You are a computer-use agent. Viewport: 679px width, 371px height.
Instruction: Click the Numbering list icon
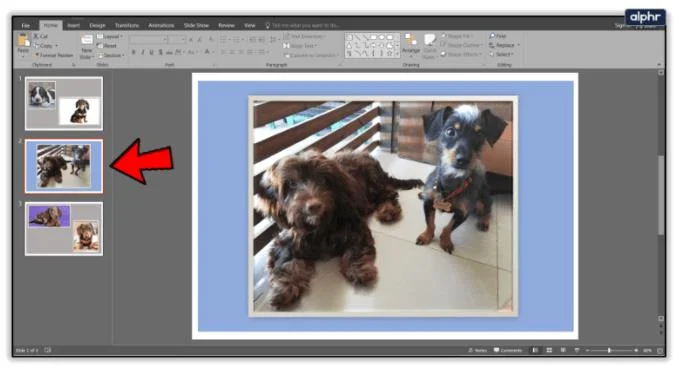(x=236, y=39)
